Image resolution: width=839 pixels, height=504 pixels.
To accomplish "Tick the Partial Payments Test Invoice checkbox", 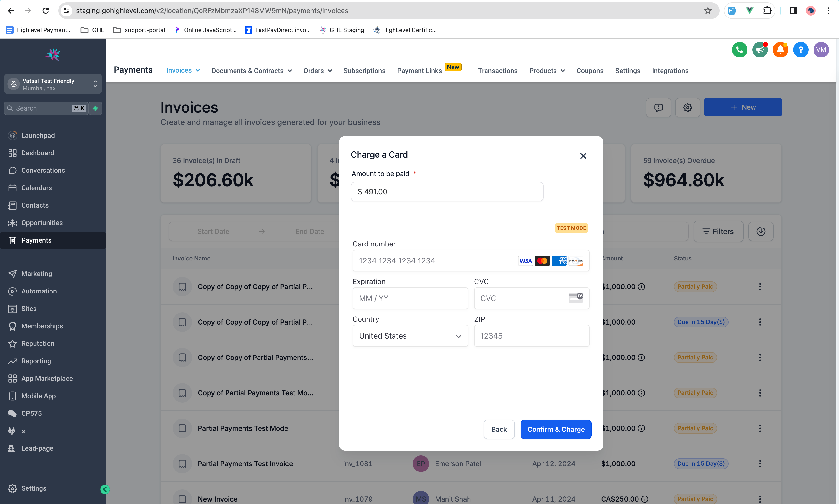I will (x=182, y=463).
